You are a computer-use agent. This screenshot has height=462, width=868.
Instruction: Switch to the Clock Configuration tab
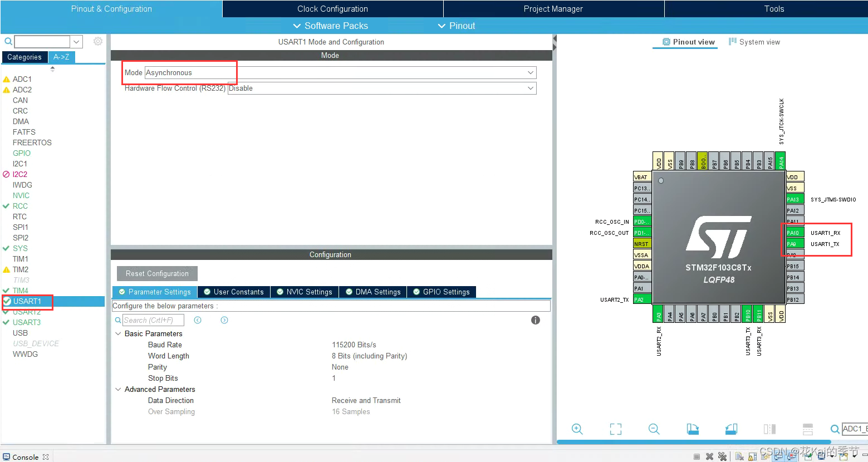[332, 9]
